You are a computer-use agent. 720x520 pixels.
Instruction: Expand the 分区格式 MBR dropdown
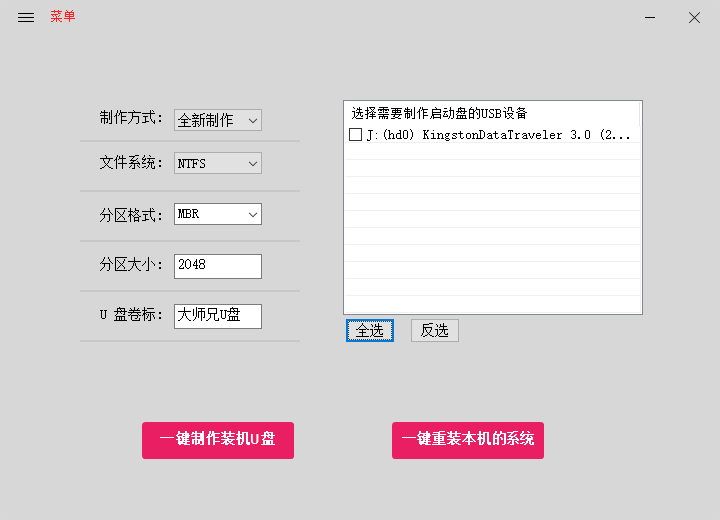(x=217, y=214)
